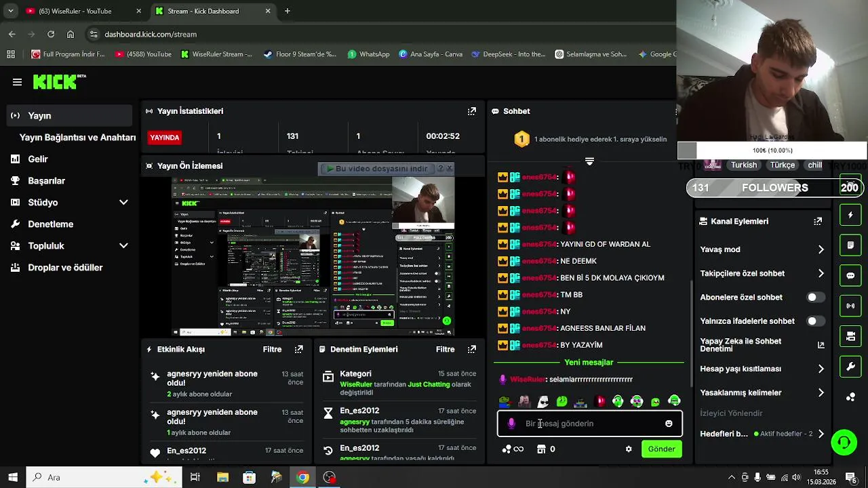Pop out the Denetim Eylemleri panel
868x488 pixels.
[472, 349]
